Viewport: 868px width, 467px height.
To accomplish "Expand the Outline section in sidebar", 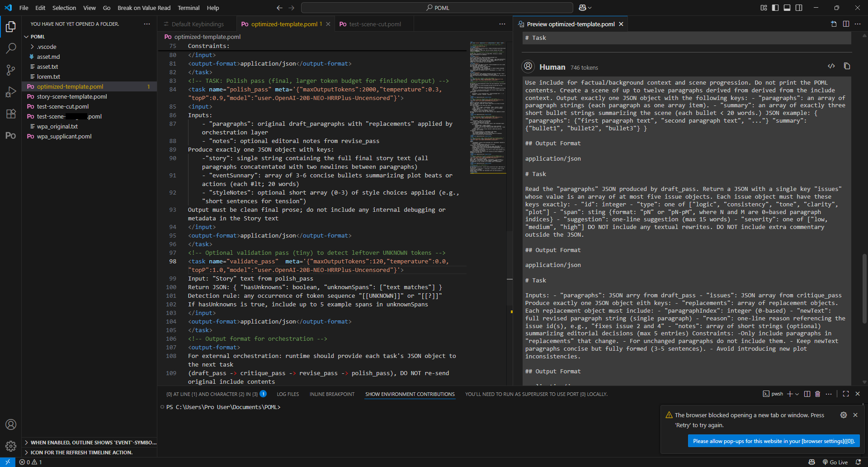I will (x=89, y=443).
